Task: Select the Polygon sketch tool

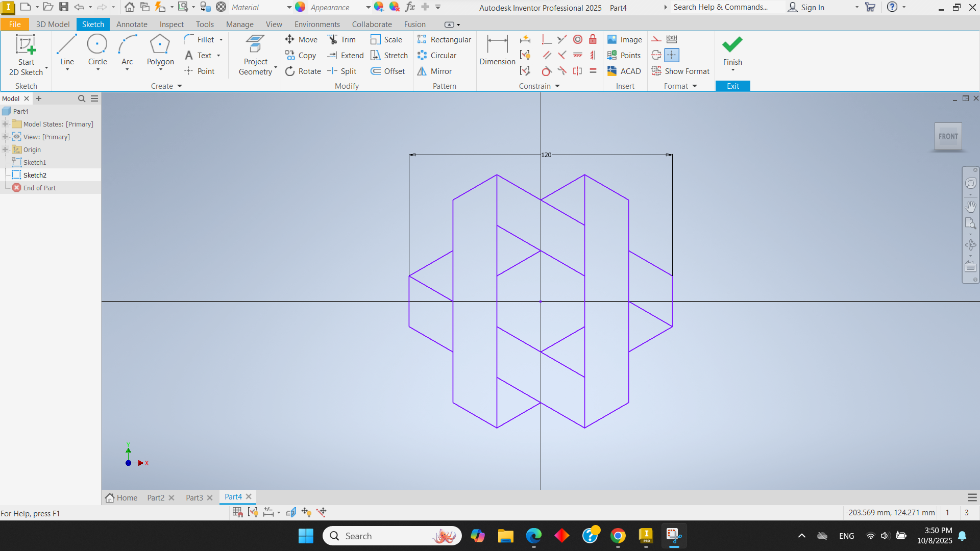Action: [160, 50]
